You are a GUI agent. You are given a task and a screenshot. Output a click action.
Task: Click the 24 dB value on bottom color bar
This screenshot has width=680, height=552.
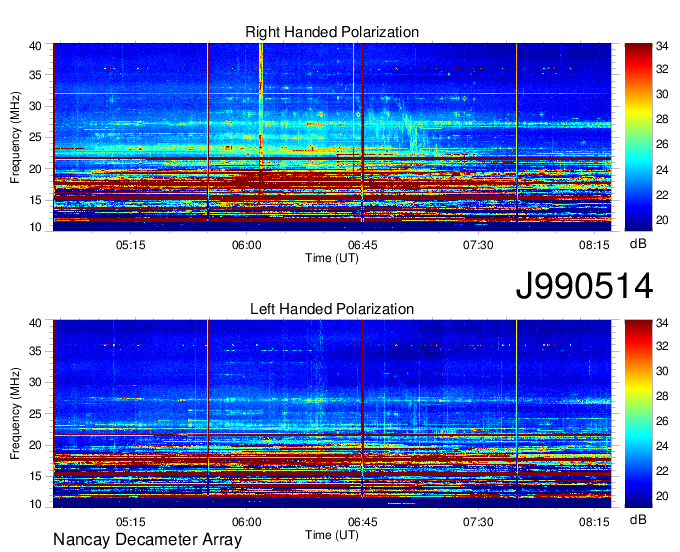click(662, 446)
